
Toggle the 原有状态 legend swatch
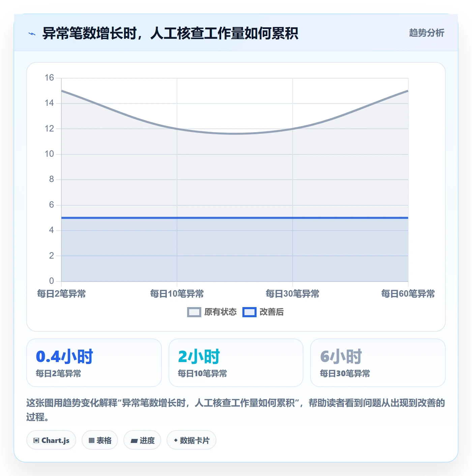(x=194, y=312)
